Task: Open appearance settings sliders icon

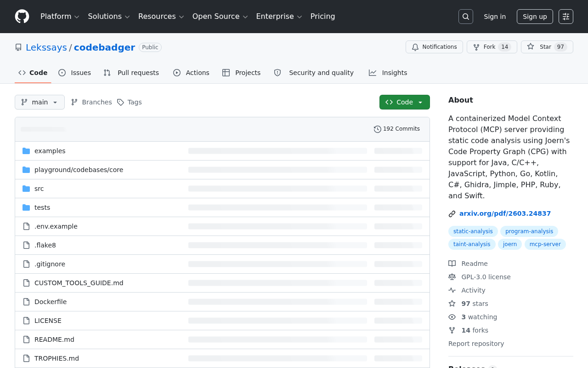Action: (x=566, y=17)
